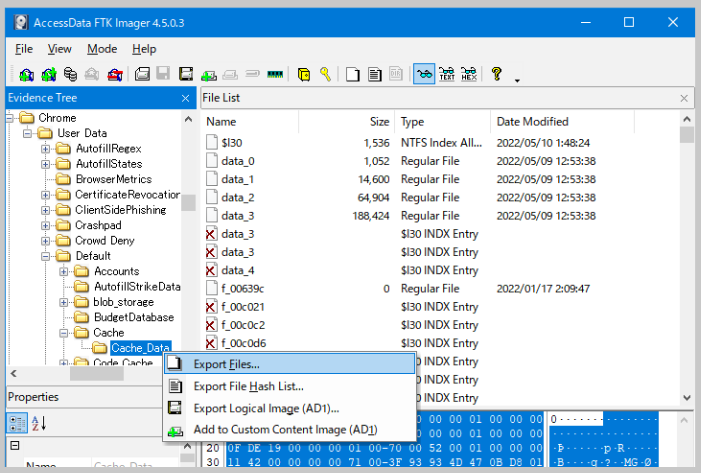The image size is (701, 473).
Task: Sort file list by Date Modified column header
Action: [x=562, y=122]
